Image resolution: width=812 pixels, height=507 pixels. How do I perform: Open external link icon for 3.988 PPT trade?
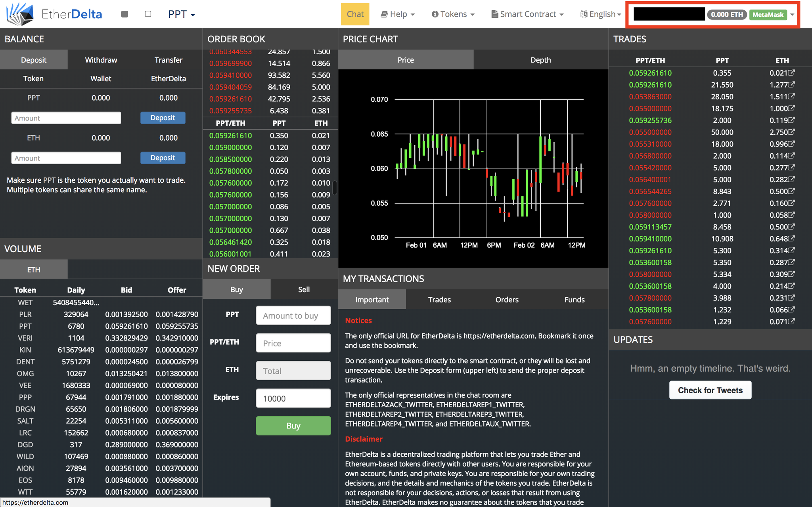pos(791,298)
